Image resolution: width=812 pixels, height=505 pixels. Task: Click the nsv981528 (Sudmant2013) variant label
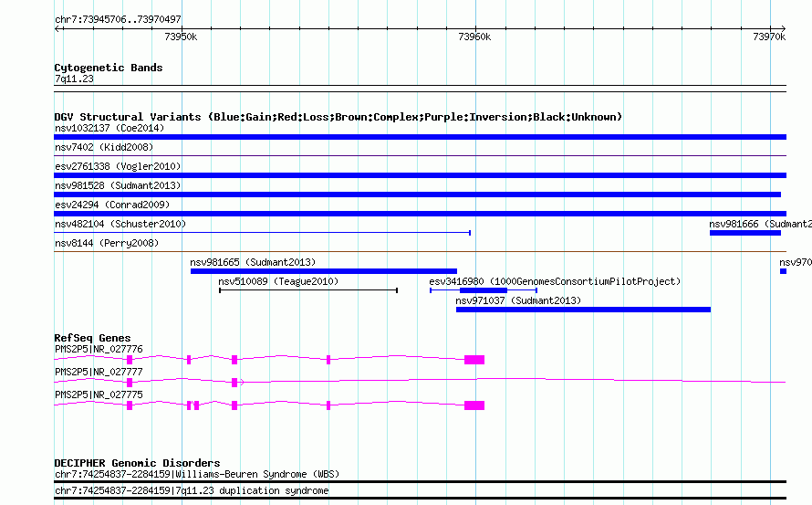(x=118, y=185)
